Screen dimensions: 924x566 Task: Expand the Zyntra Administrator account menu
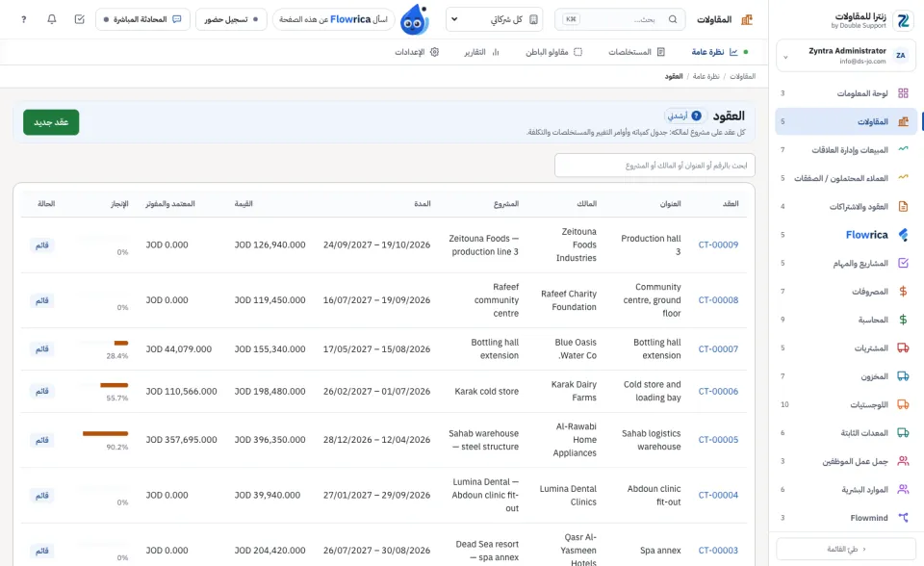click(846, 56)
